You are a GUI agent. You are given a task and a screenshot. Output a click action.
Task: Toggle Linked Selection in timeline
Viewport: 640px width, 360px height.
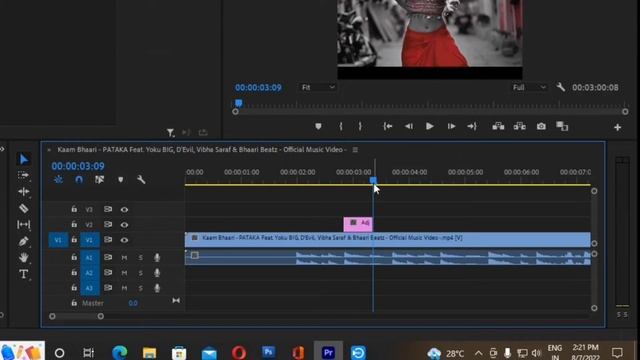[99, 180]
